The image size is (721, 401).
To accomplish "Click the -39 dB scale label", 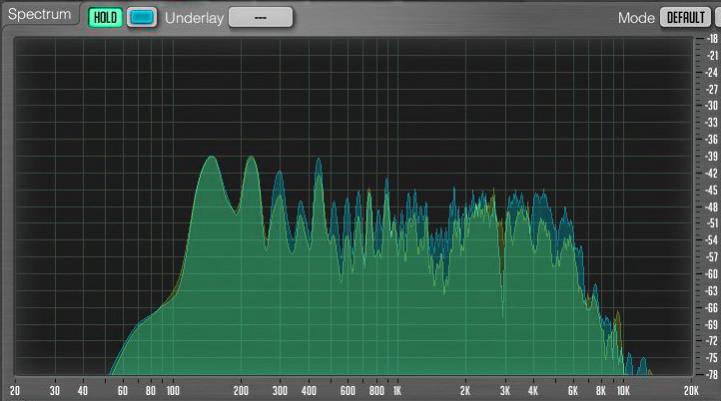I will pyautogui.click(x=712, y=156).
